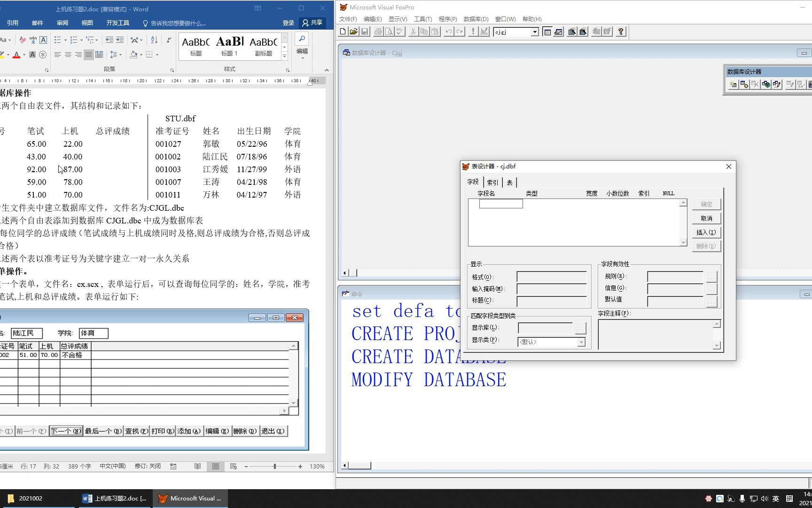The height and width of the screenshot is (508, 812).
Task: Click Add Table icon in Database Designer toolbar
Action: pos(744,85)
